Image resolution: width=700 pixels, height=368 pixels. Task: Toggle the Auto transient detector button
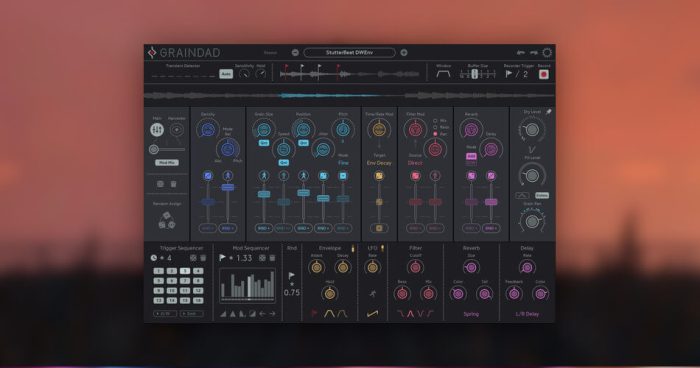pos(226,74)
